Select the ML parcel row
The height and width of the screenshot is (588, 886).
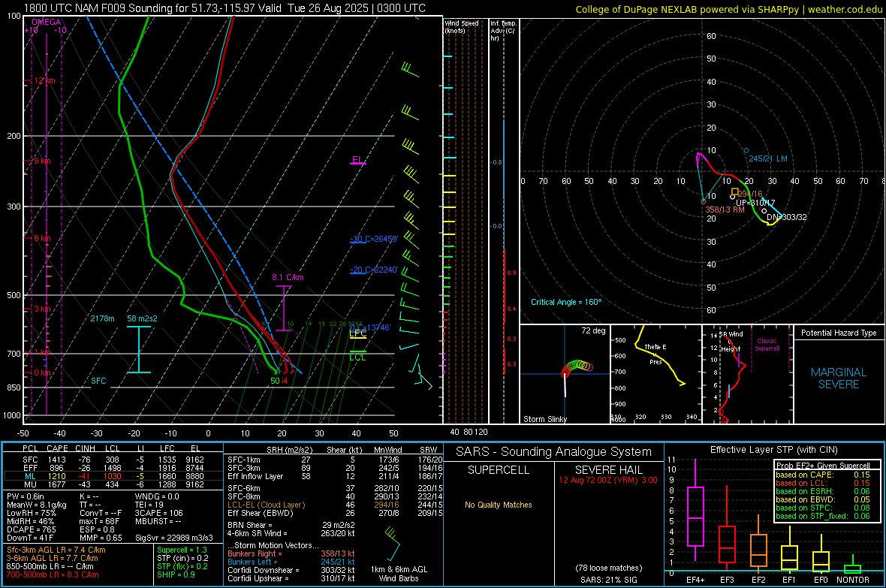(113, 476)
